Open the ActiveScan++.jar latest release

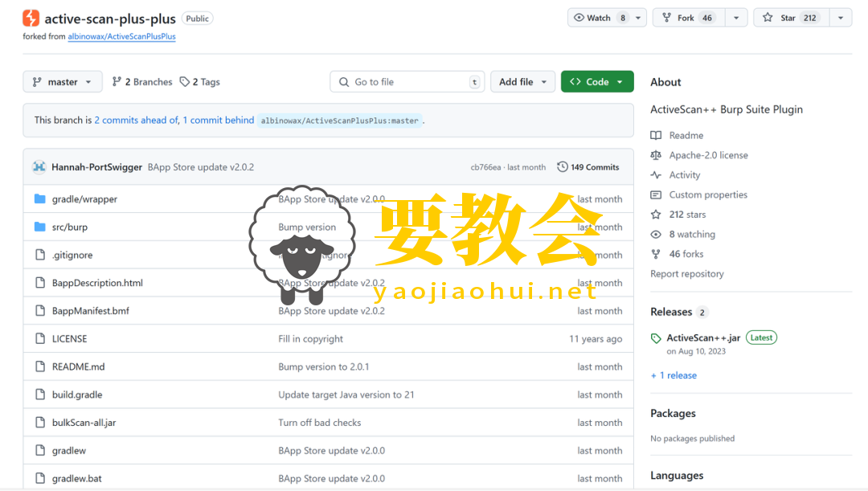[x=703, y=338]
